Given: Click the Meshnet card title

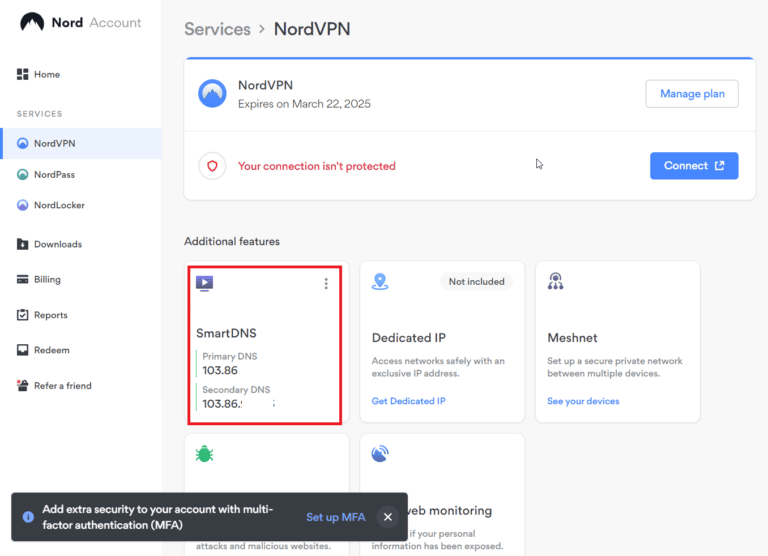Looking at the screenshot, I should tap(572, 338).
